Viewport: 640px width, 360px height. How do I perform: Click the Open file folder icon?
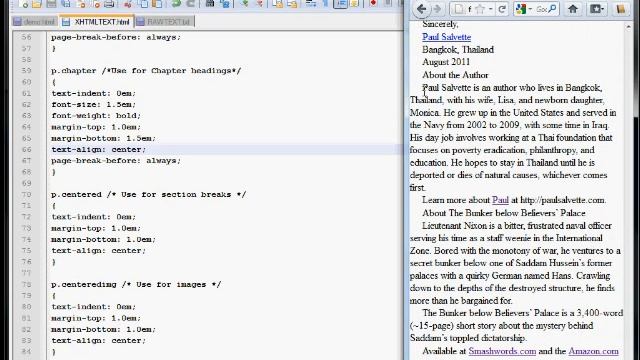pyautogui.click(x=37, y=4)
